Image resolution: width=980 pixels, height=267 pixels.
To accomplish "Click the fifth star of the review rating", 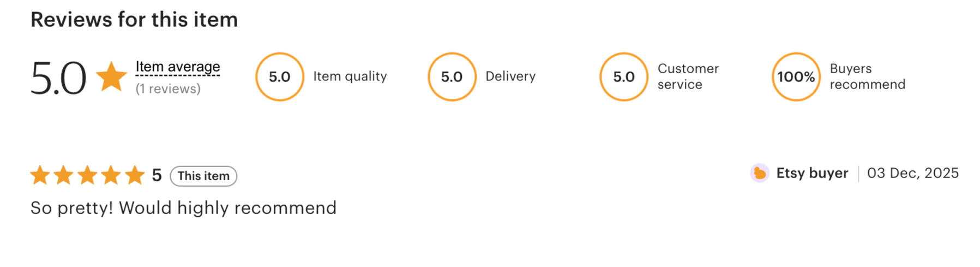I will [134, 176].
